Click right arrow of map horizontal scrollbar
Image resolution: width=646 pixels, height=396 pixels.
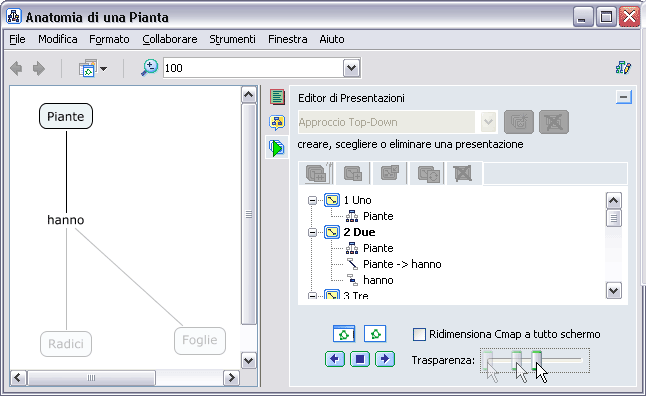(231, 377)
